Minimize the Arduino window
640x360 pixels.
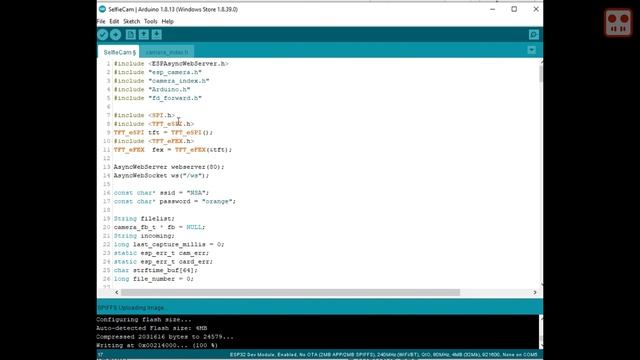click(493, 9)
